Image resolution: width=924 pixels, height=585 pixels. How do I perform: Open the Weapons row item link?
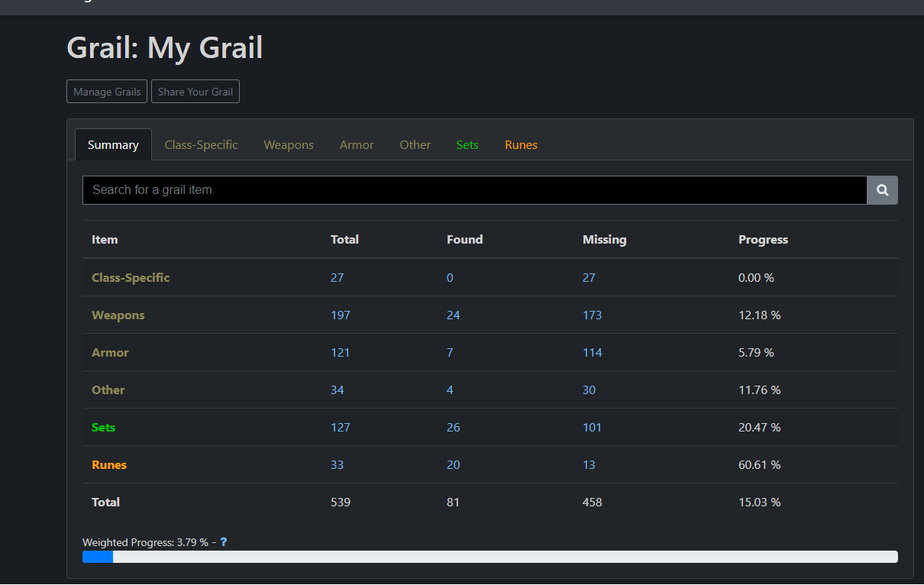(118, 315)
